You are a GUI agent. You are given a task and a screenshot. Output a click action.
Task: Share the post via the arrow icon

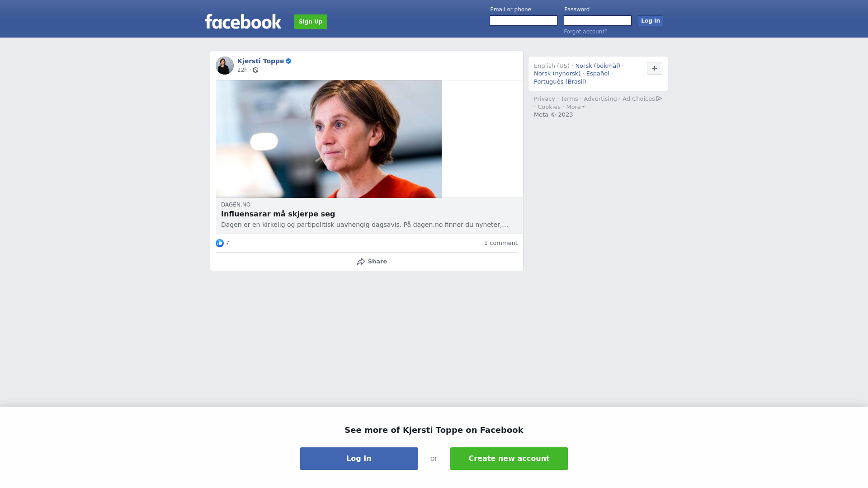[361, 262]
